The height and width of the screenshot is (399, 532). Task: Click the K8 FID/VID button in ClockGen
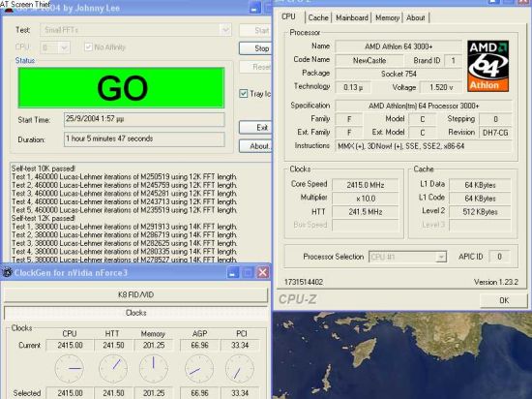tap(135, 294)
